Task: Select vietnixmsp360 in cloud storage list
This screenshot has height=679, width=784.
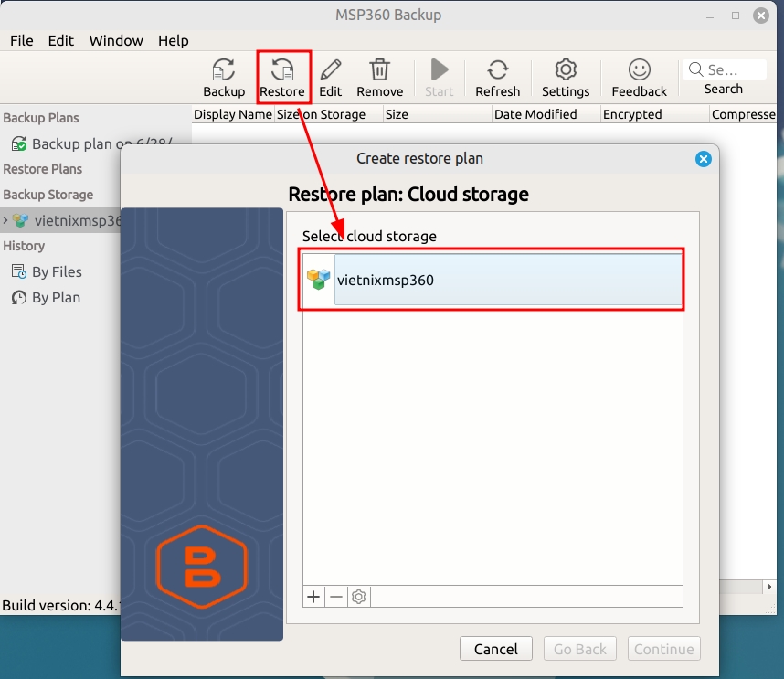Action: (492, 280)
